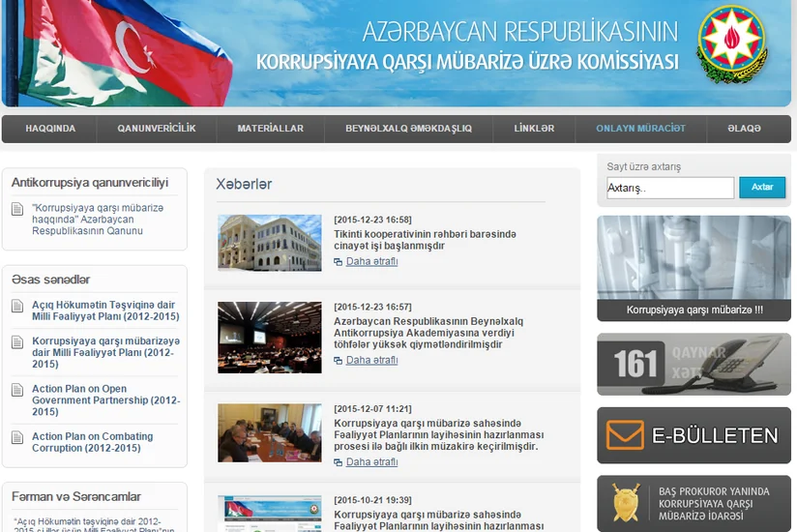Click document icon beside Milli Fəaliyyət Planı
The height and width of the screenshot is (532, 797).
point(17,342)
